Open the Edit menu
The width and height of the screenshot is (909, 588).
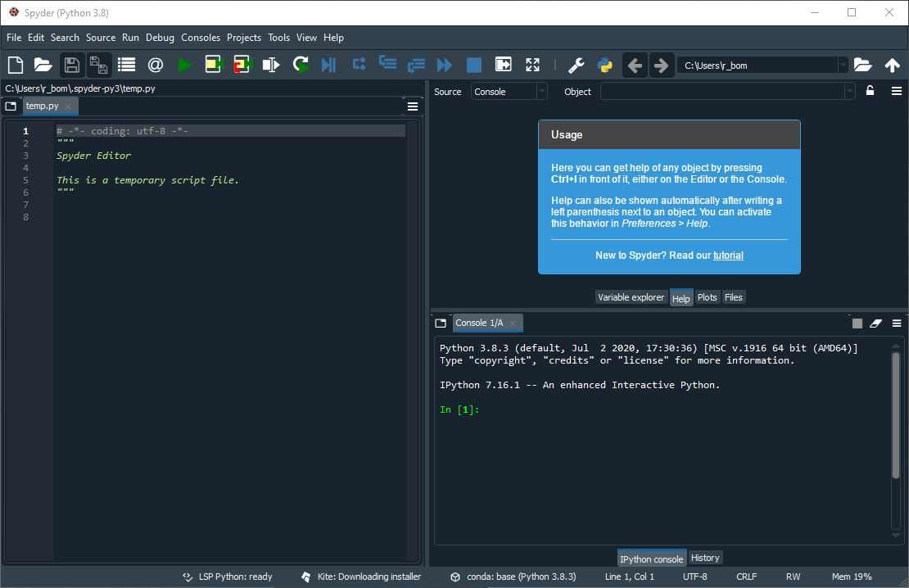point(36,38)
